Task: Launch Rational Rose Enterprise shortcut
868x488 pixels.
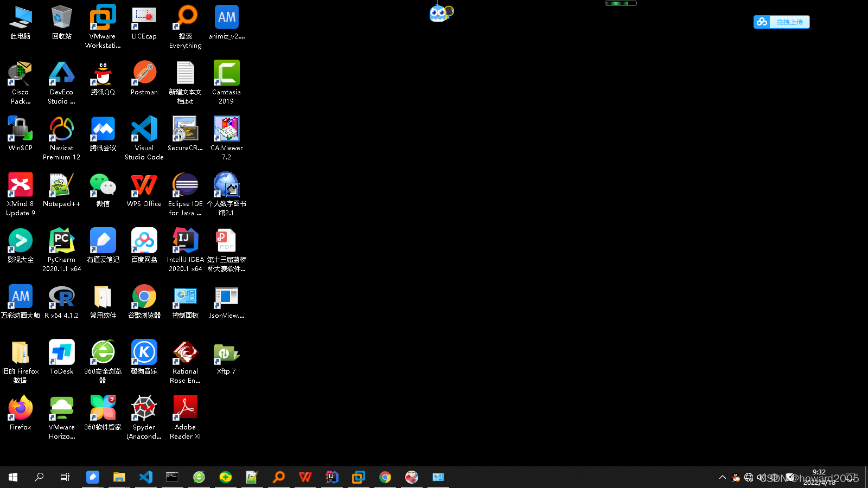Action: 186,361
